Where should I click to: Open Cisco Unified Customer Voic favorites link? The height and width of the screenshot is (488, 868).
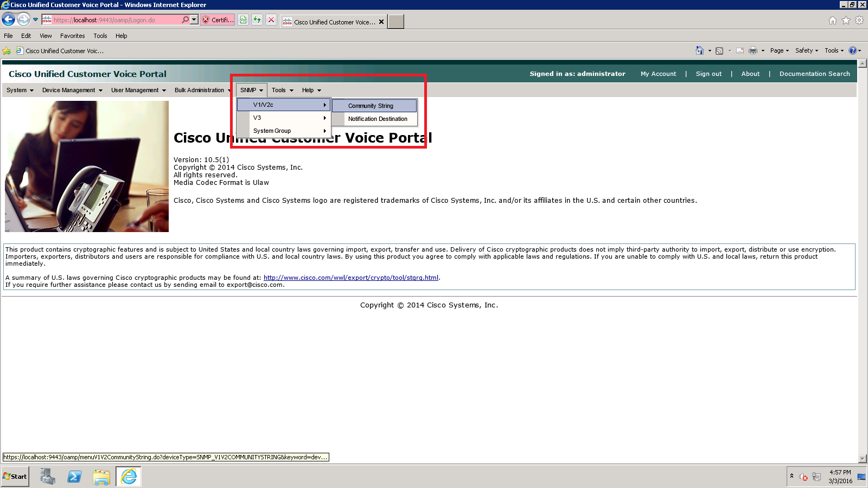point(60,51)
